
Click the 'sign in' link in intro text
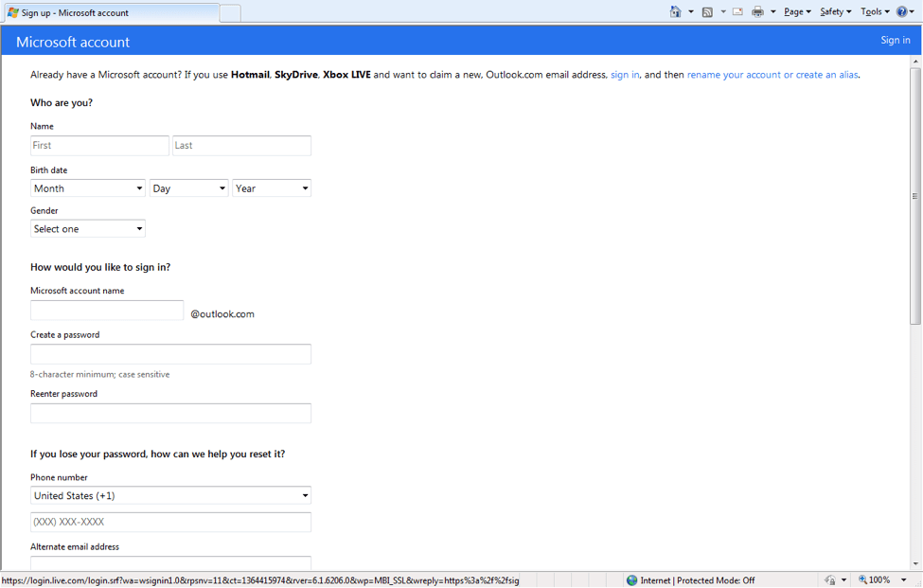click(625, 75)
